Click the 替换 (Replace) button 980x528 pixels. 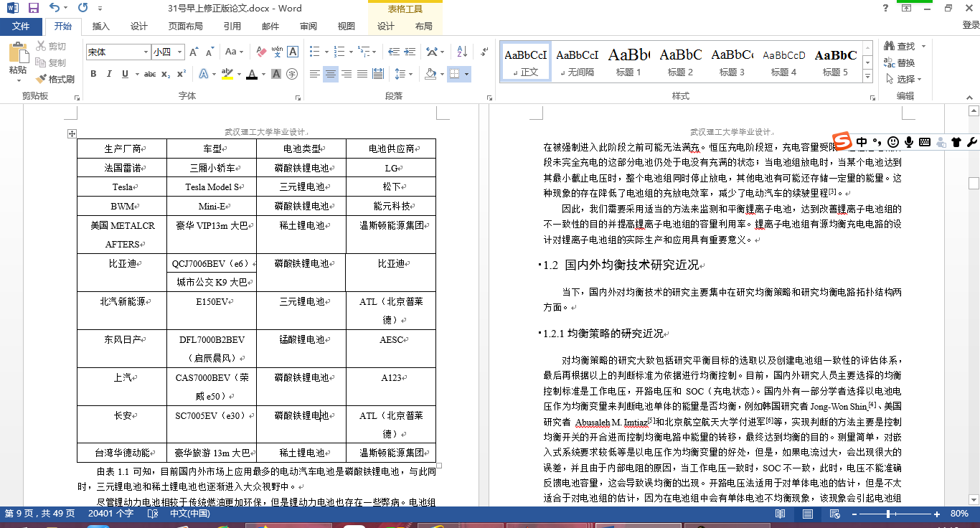coord(900,63)
